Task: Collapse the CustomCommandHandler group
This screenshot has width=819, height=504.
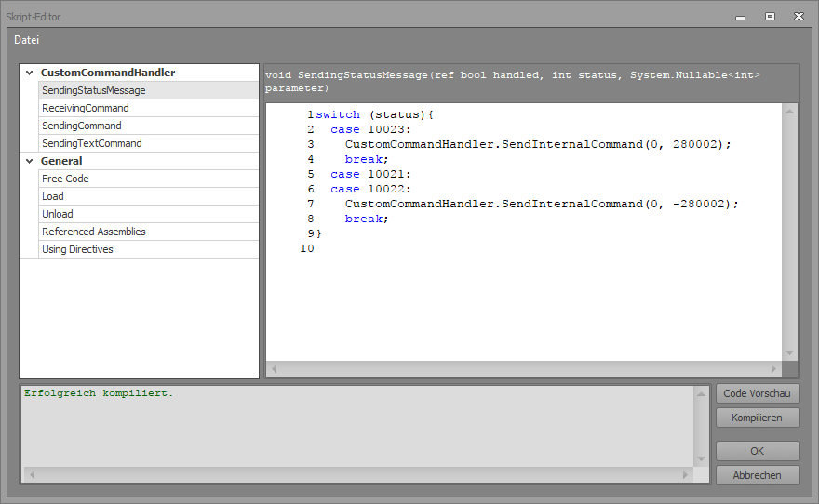Action: pos(29,73)
